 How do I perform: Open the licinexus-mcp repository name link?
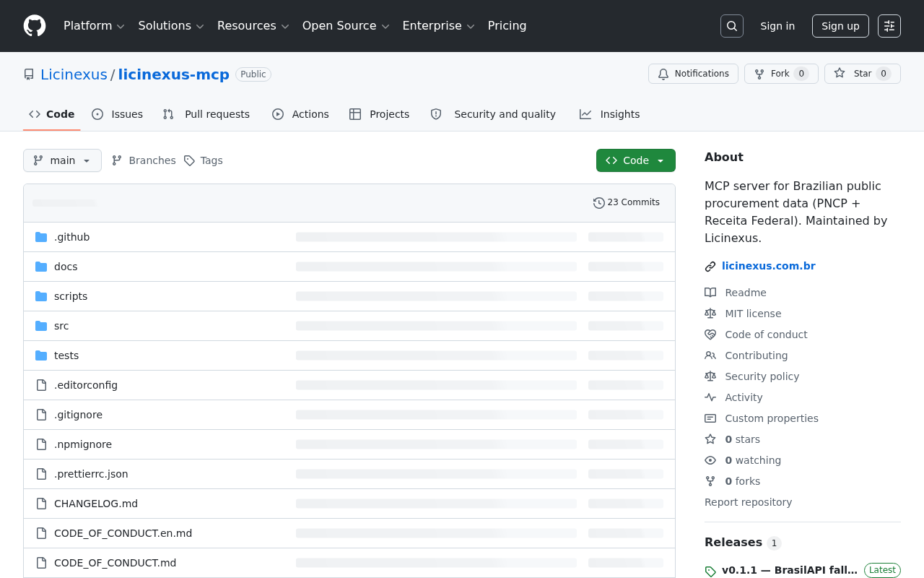(174, 74)
